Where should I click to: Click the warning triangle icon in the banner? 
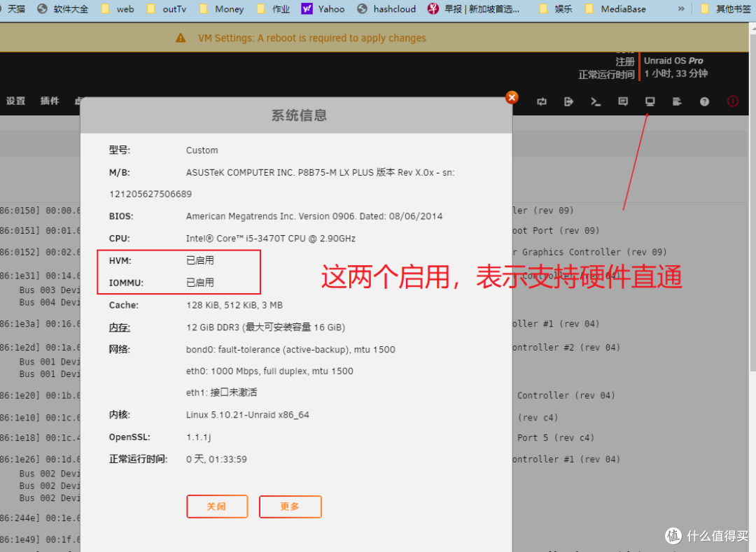click(181, 38)
